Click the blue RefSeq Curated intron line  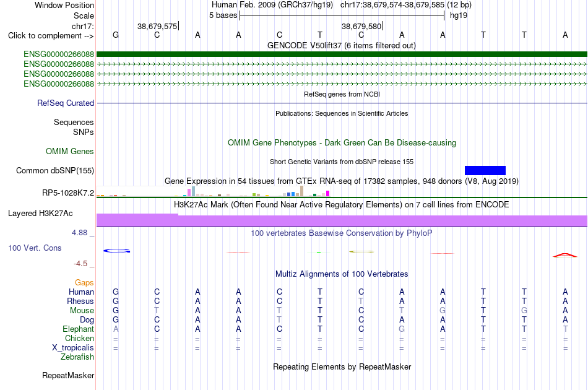[342, 103]
